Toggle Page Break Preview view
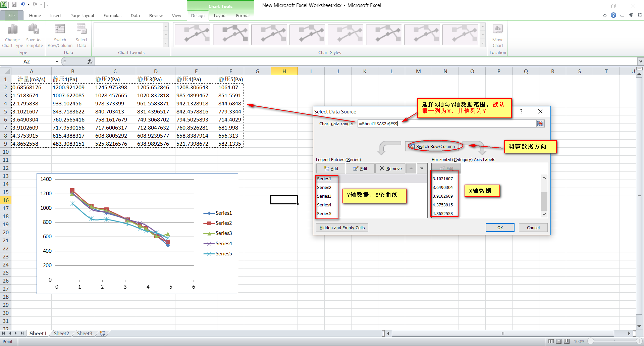Image resolution: width=644 pixels, height=346 pixels. 566,341
